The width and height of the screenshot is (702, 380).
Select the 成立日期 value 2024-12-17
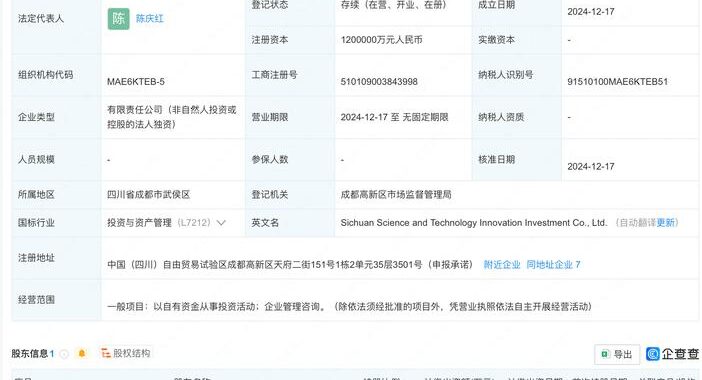pyautogui.click(x=591, y=12)
